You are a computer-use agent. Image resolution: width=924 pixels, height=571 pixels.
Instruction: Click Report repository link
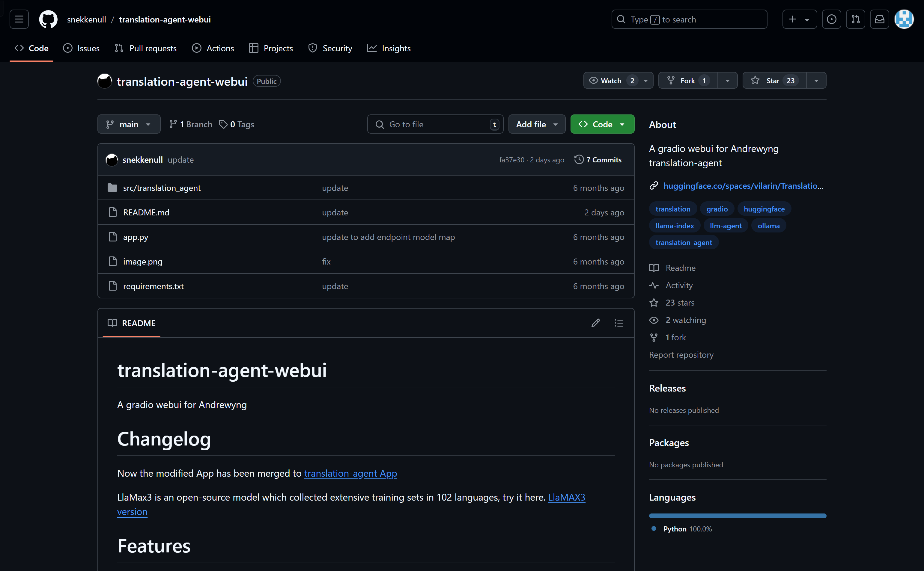click(x=681, y=355)
